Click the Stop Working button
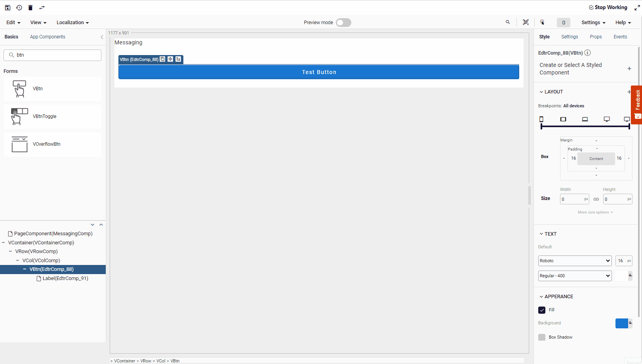This screenshot has width=642, height=364. point(608,8)
